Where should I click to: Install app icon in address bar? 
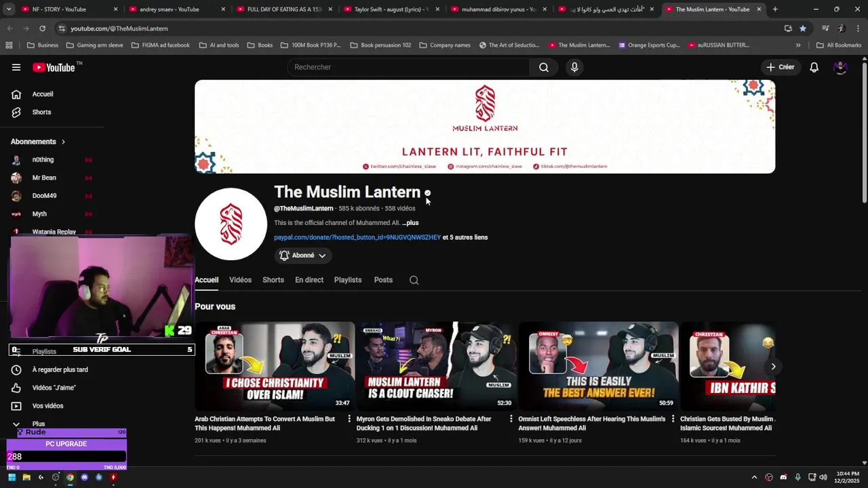(788, 28)
